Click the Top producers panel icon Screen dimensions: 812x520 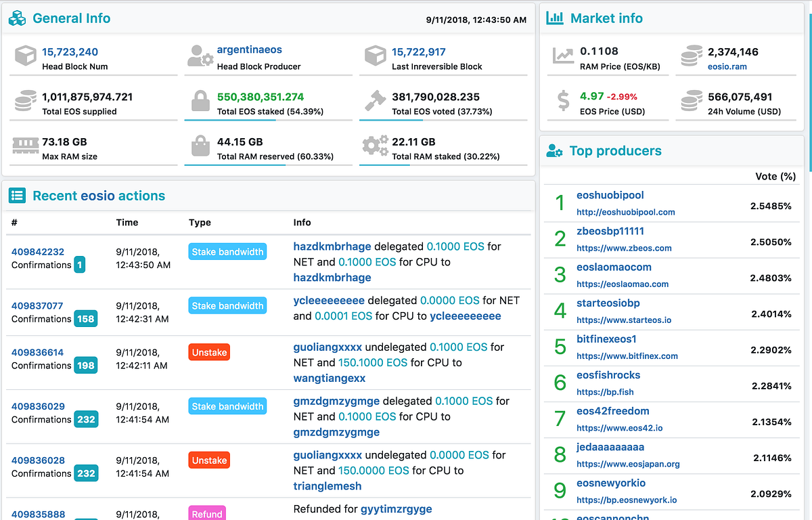pos(555,151)
